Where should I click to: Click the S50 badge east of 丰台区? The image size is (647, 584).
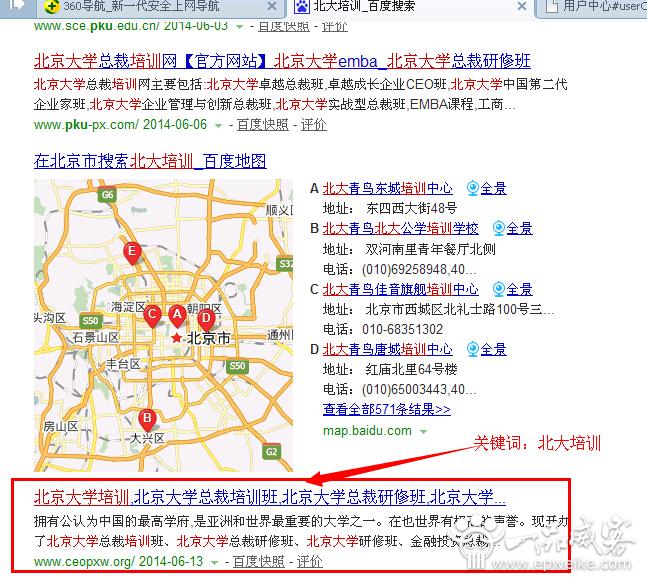(x=237, y=366)
